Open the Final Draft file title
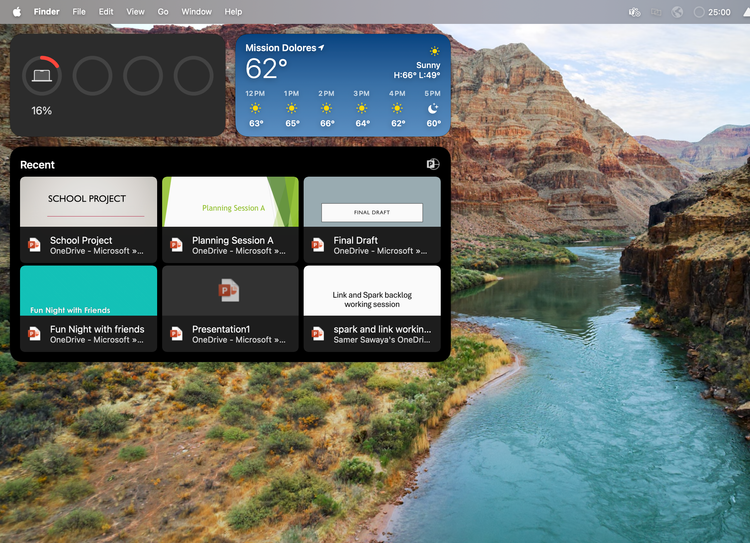Viewport: 750px width, 543px height. click(x=355, y=240)
